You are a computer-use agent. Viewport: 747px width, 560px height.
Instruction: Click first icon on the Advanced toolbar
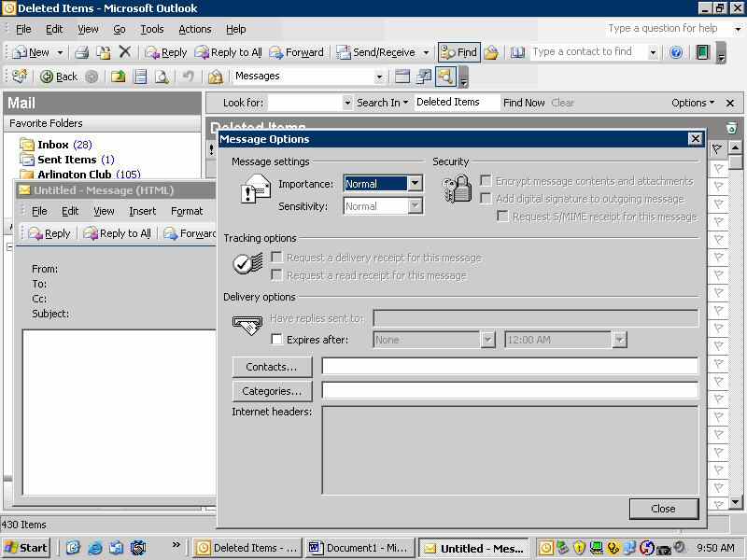20,77
